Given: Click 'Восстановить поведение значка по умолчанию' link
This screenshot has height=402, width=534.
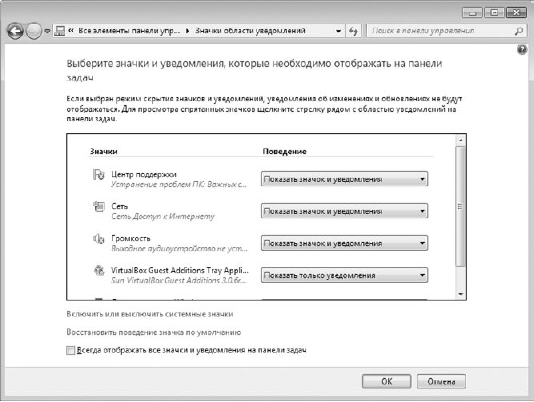Looking at the screenshot, I should click(154, 332).
